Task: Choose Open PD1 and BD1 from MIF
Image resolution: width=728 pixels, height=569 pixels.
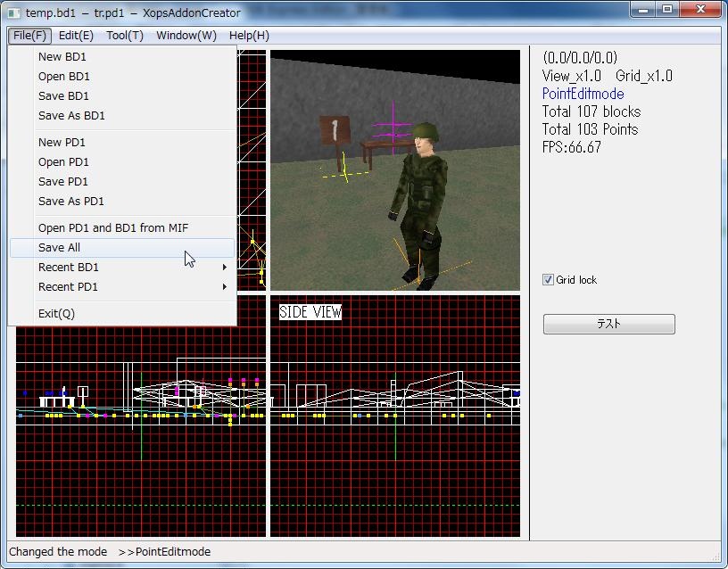Action: (122, 228)
